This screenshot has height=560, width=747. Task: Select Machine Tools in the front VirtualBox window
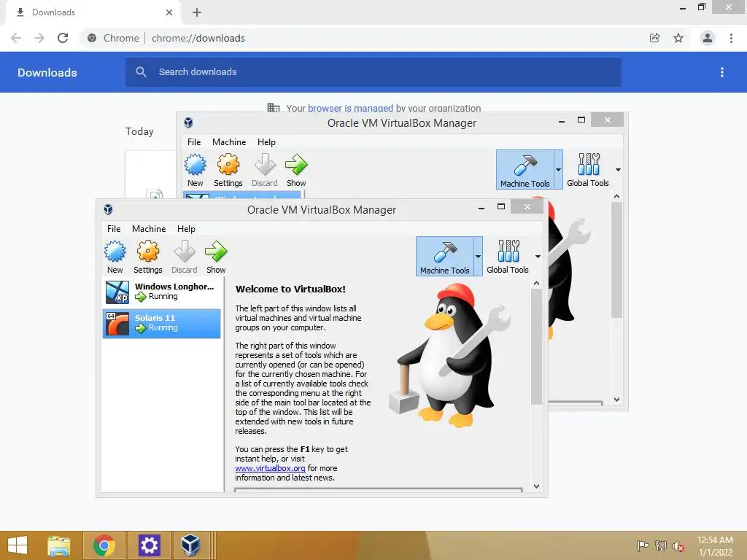[444, 257]
